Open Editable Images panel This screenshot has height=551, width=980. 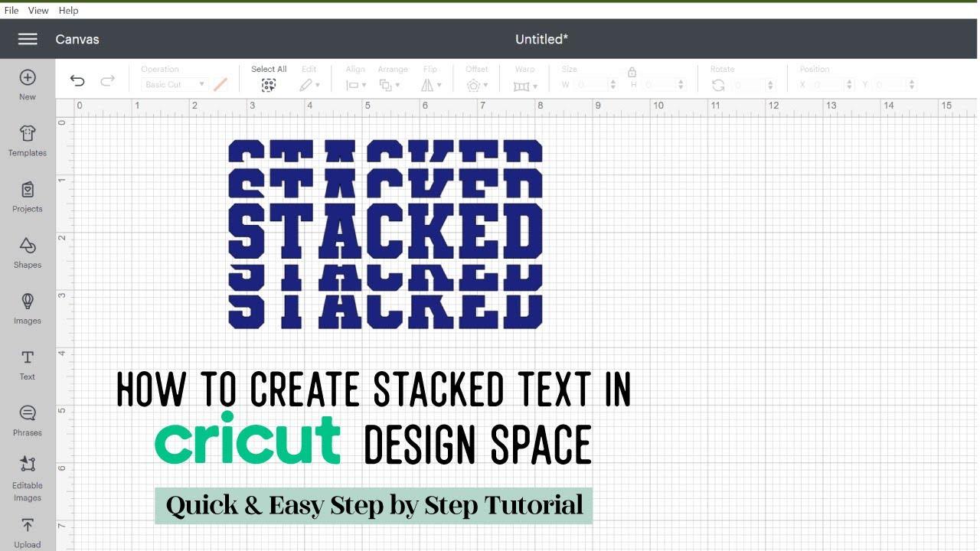[28, 478]
